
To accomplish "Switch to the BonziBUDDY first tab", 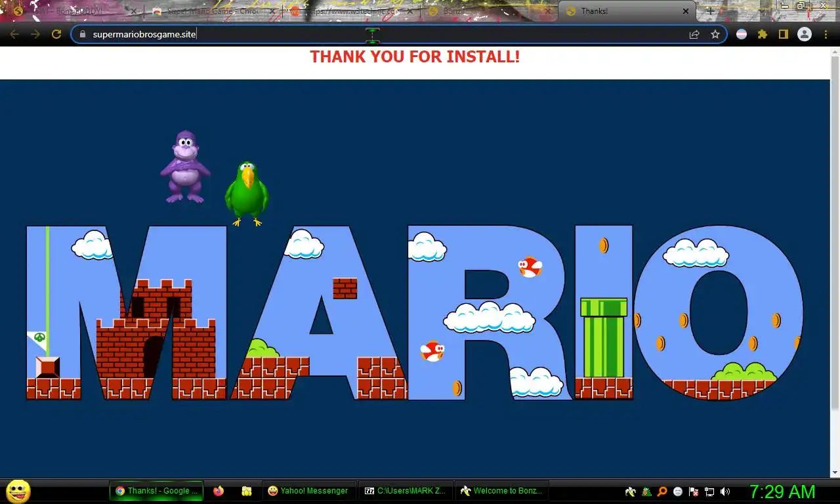I will [75, 11].
